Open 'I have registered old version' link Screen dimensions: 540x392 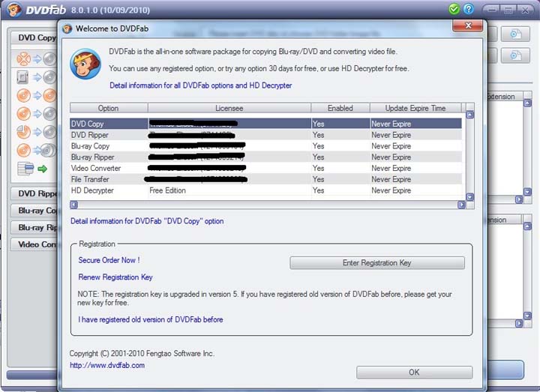[x=151, y=320]
